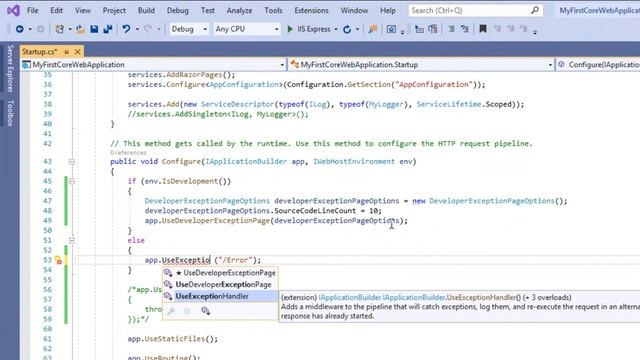The image size is (640, 360).
Task: Click the Open File folder icon
Action: point(80,29)
